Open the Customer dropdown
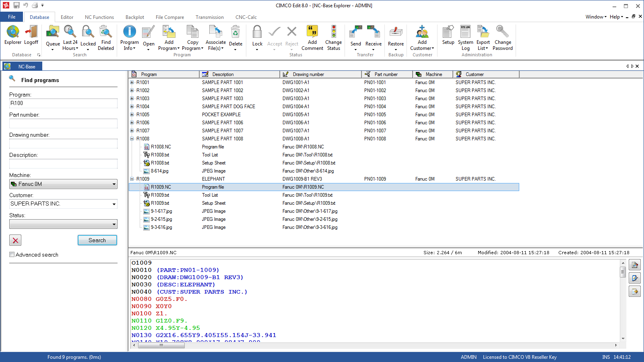Screen dimensions: 644x362 (x=63, y=204)
